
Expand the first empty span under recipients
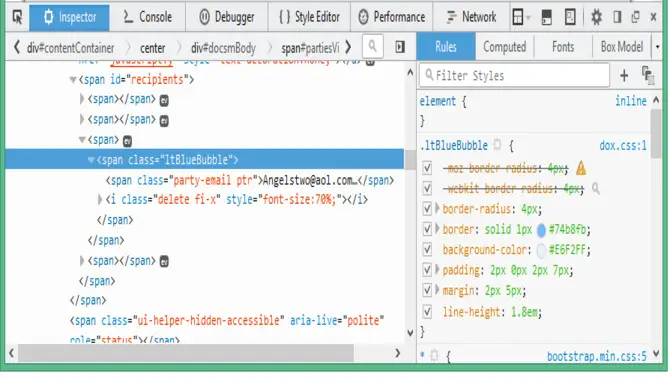[x=82, y=99]
